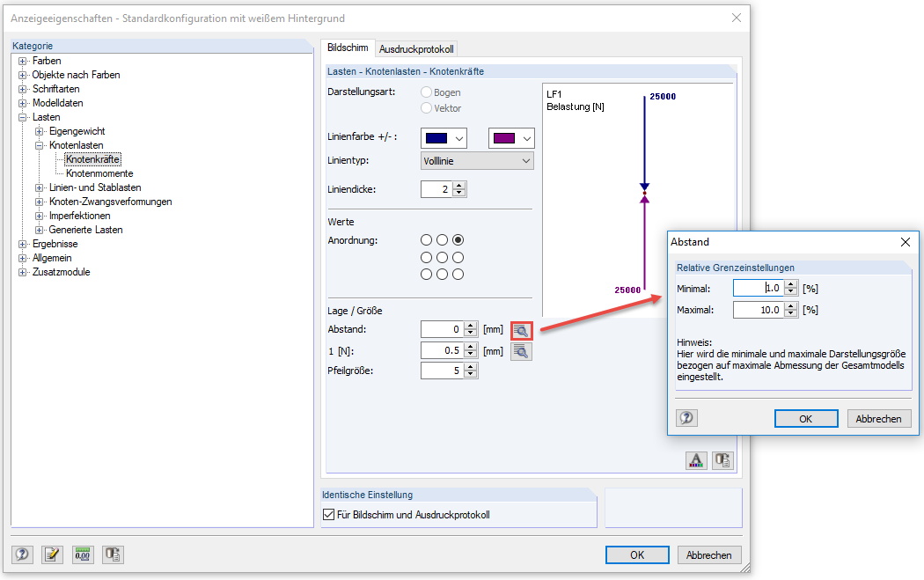This screenshot has height=580, width=924.
Task: Select middle-center Anordnung radio option
Action: [442, 258]
